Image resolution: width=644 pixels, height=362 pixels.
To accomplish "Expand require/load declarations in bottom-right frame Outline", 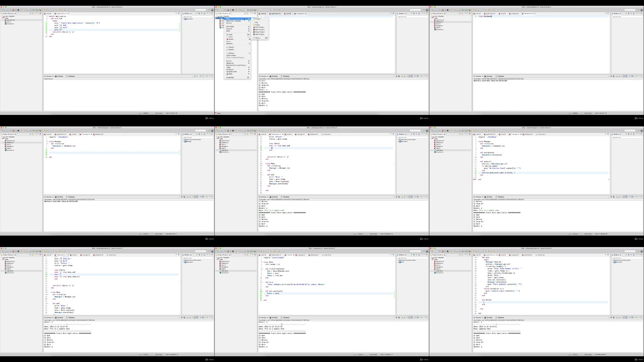I will pos(613,260).
